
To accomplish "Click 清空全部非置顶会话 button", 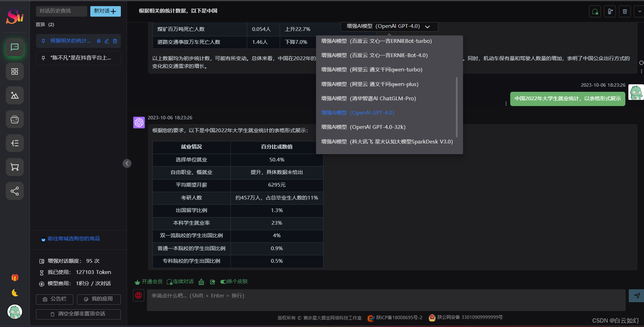I will 78,314.
